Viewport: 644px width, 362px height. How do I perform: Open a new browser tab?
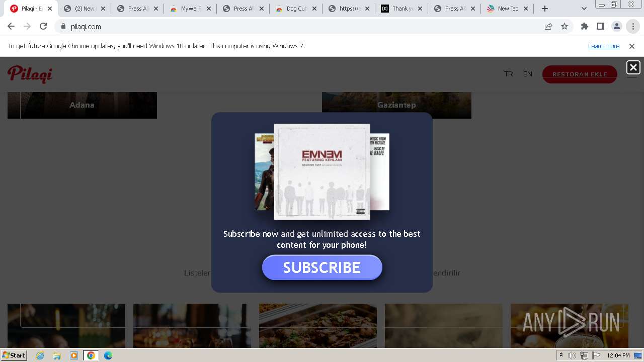tap(545, 9)
